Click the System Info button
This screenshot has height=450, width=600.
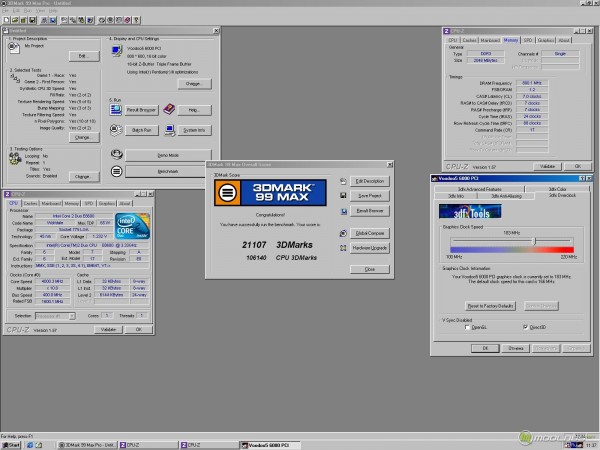[194, 130]
